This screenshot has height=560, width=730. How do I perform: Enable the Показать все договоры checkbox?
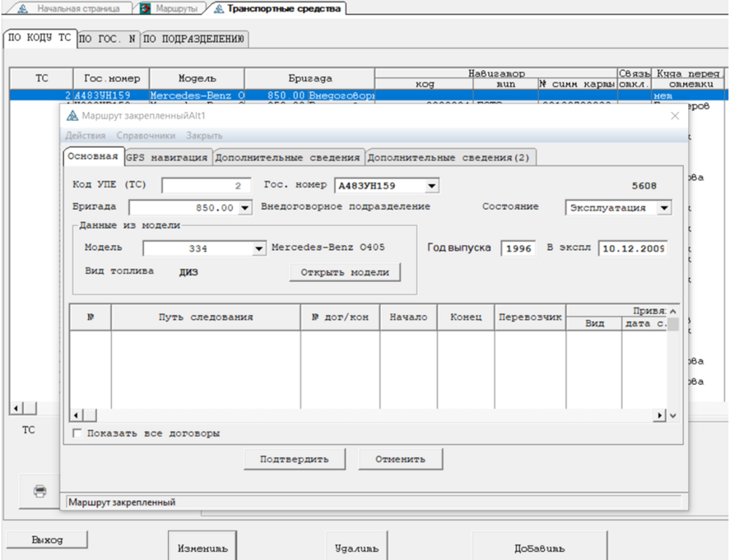[x=77, y=433]
